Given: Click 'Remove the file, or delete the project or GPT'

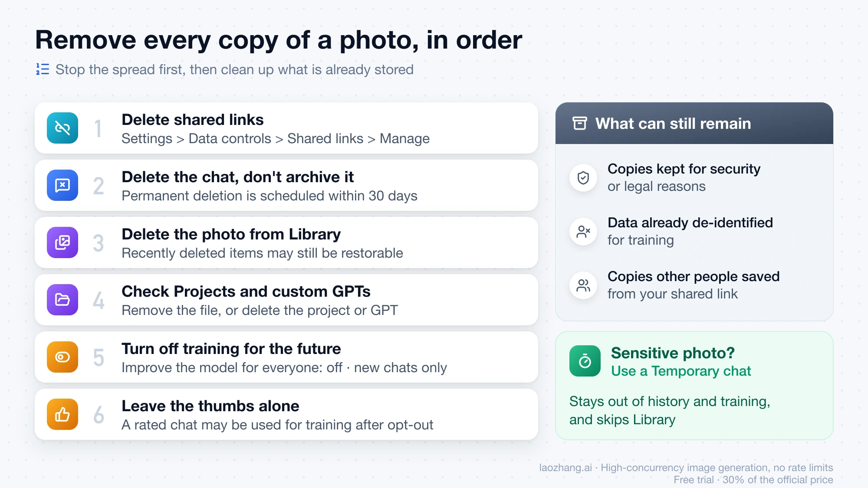Looking at the screenshot, I should 260,311.
